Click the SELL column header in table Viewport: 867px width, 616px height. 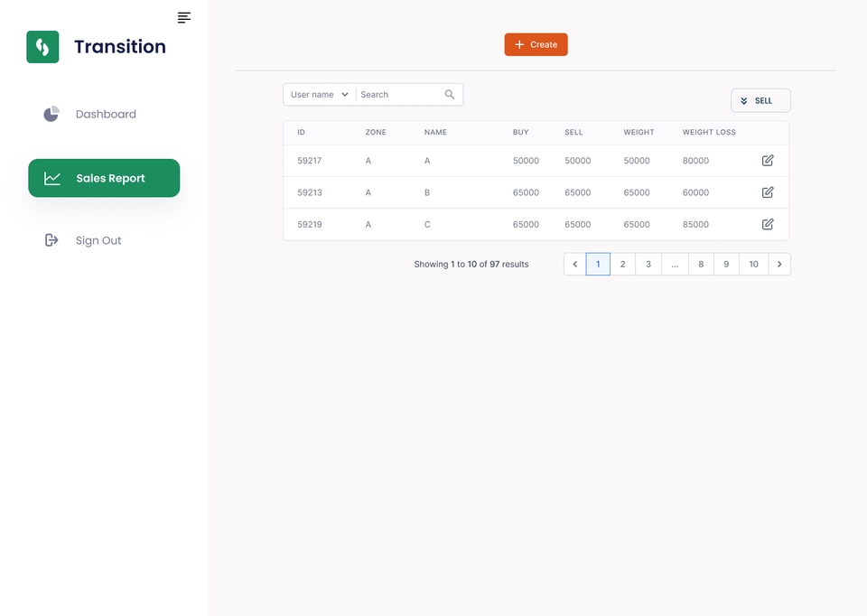click(574, 132)
